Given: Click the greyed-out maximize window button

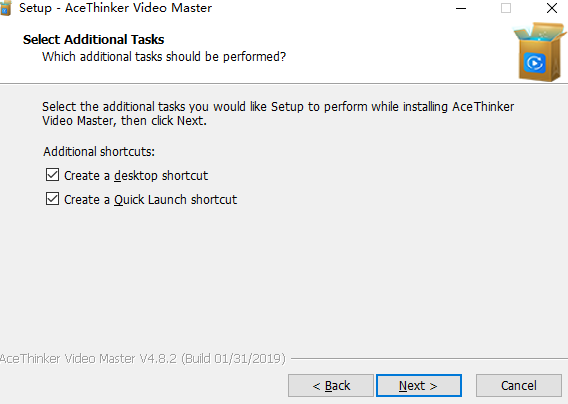Looking at the screenshot, I should (x=506, y=8).
